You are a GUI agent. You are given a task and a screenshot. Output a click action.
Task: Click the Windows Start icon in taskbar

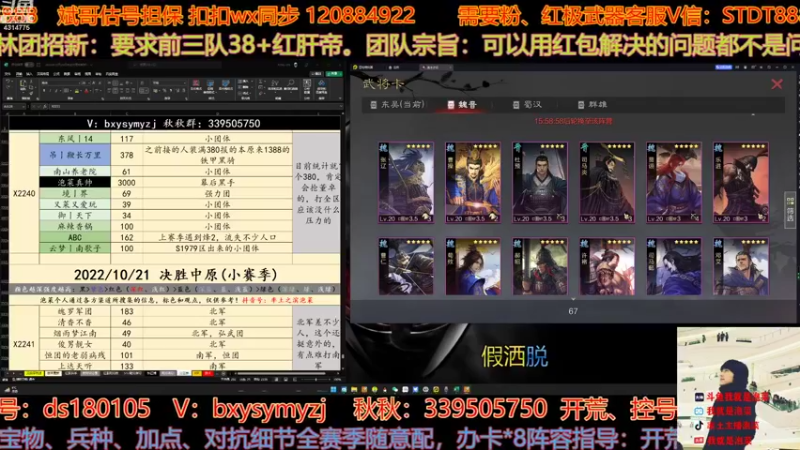pyautogui.click(x=333, y=389)
